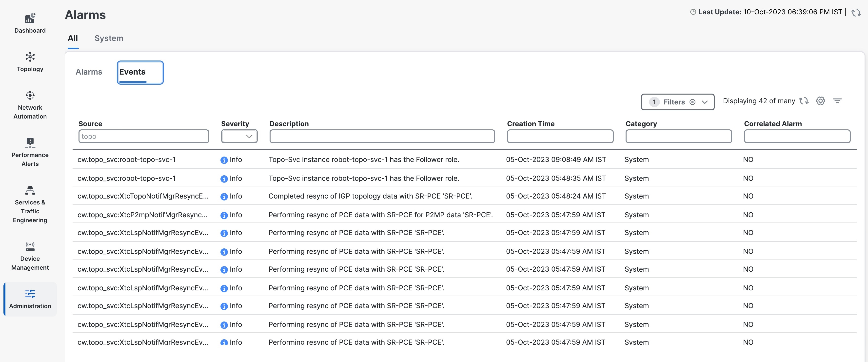868x362 pixels.
Task: Switch to the All tab
Action: click(x=73, y=38)
